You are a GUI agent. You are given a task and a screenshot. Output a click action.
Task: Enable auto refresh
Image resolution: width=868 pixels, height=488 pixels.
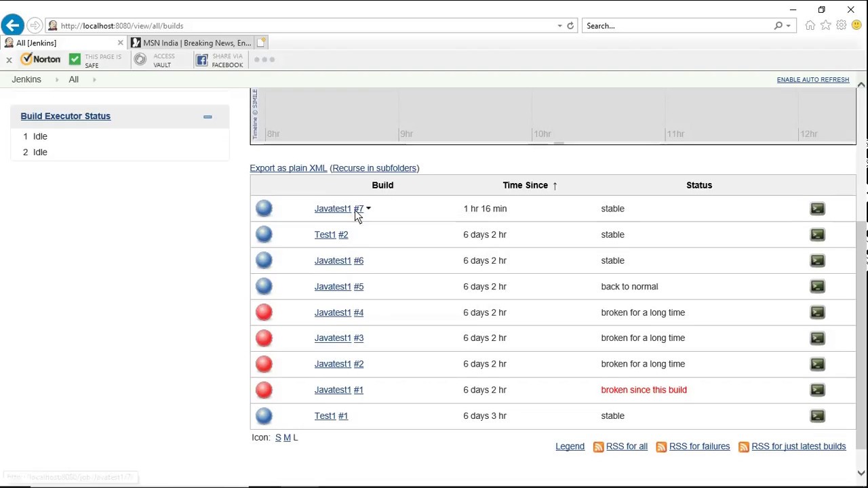pyautogui.click(x=812, y=80)
